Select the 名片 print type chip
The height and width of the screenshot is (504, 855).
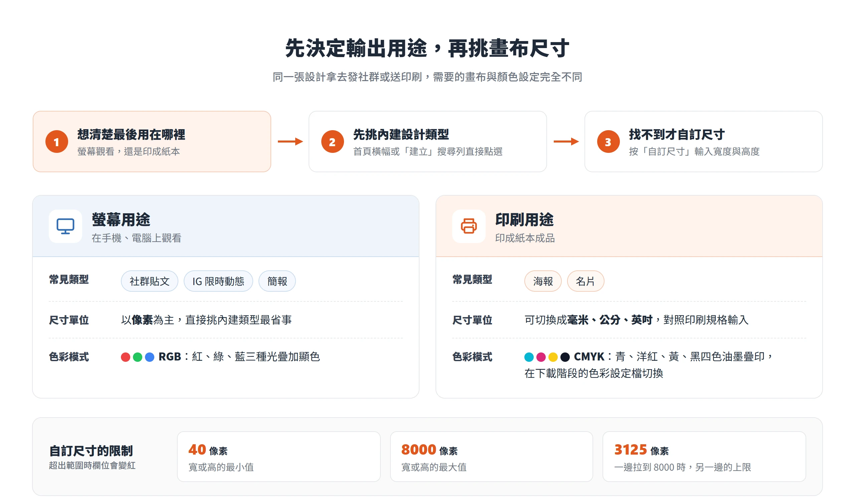[x=585, y=281]
